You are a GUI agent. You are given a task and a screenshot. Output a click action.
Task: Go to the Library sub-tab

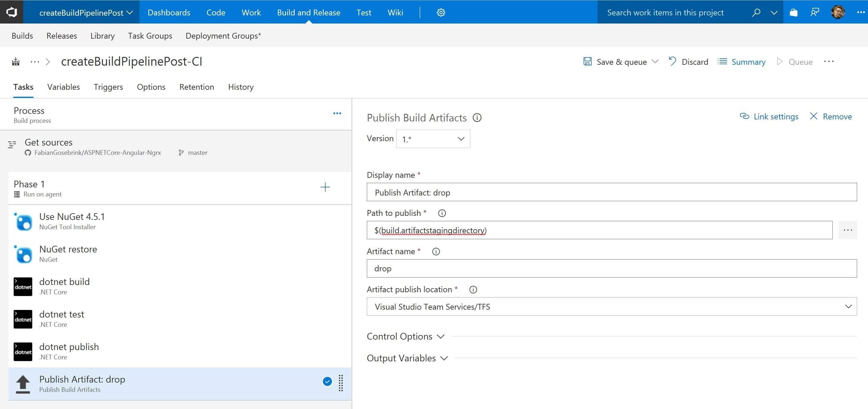click(x=103, y=36)
